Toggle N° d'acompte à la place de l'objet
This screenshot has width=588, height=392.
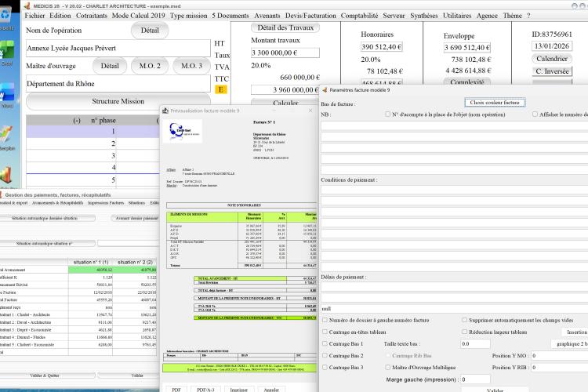[388, 114]
